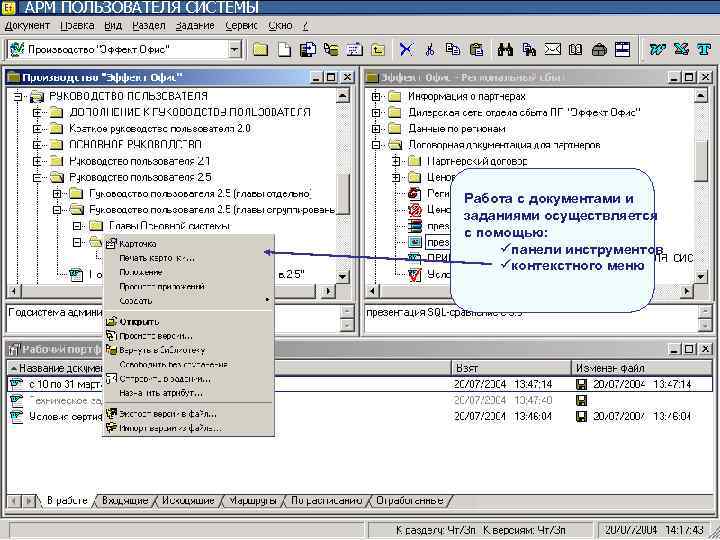
Task: Click the blank new document toolbar icon
Action: (x=285, y=49)
